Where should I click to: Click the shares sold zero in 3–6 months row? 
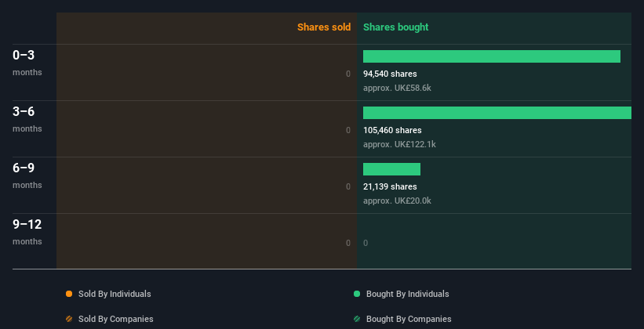[348, 130]
